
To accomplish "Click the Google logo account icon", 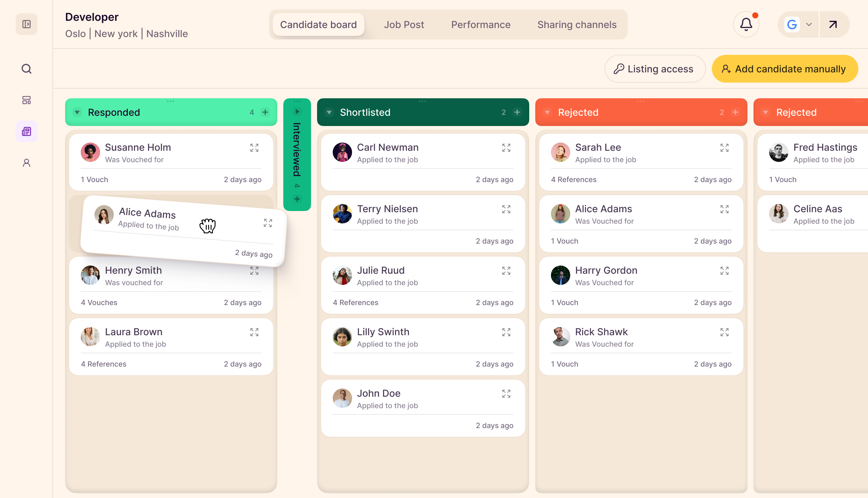I will point(791,24).
